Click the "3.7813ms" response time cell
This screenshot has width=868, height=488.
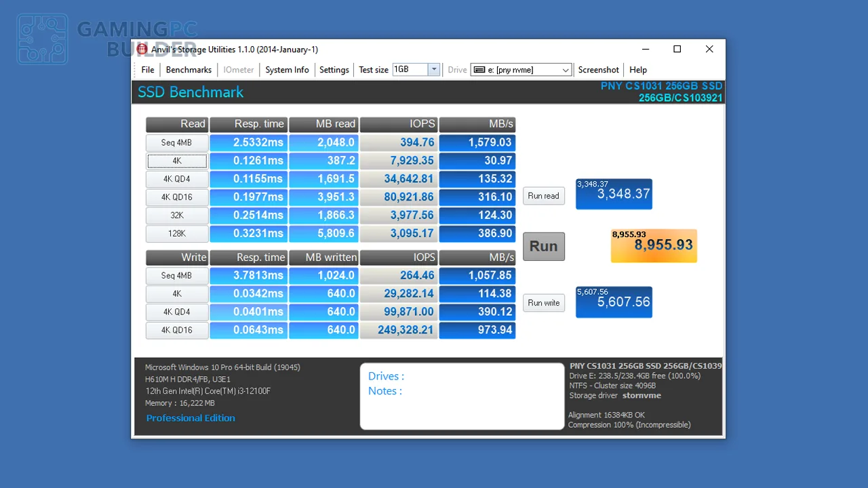248,276
